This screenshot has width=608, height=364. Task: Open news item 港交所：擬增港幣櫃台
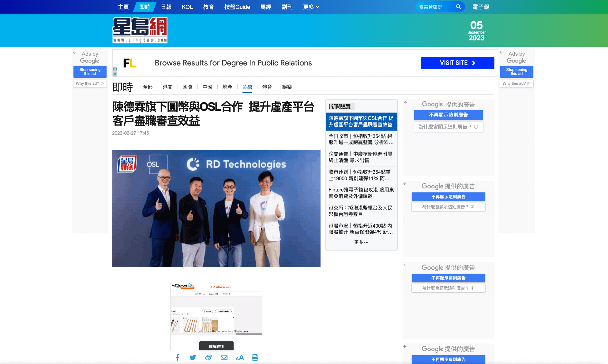pyautogui.click(x=361, y=211)
